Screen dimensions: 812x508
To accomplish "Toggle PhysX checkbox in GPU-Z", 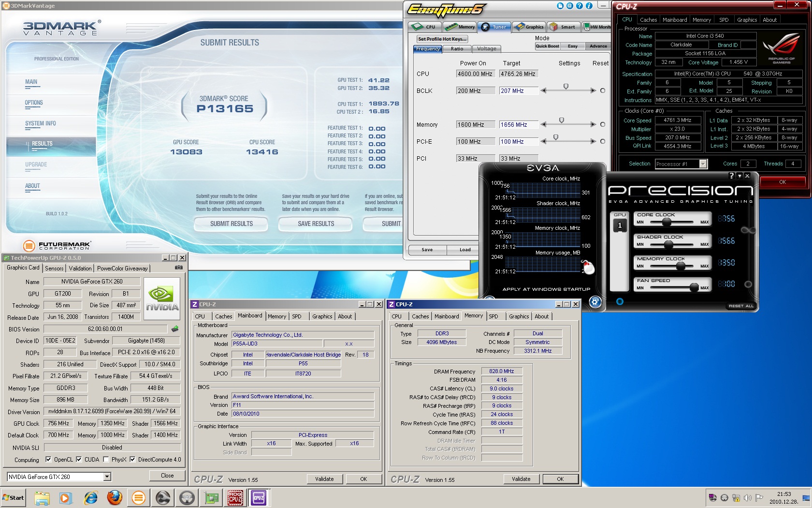I will 106,459.
